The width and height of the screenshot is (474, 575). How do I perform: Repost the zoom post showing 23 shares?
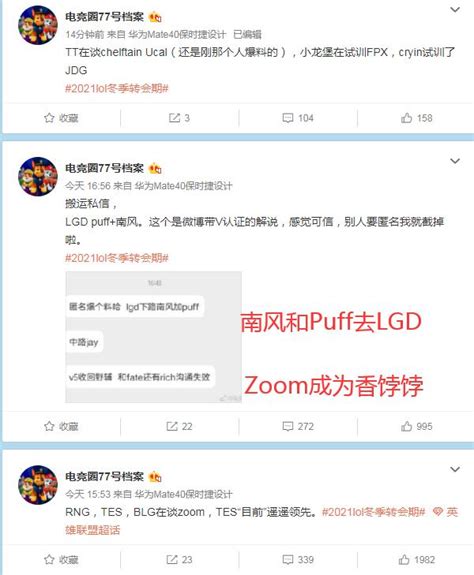tap(179, 560)
